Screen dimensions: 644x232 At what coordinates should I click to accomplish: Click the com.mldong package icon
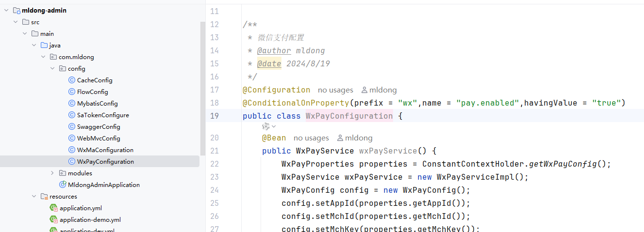53,57
